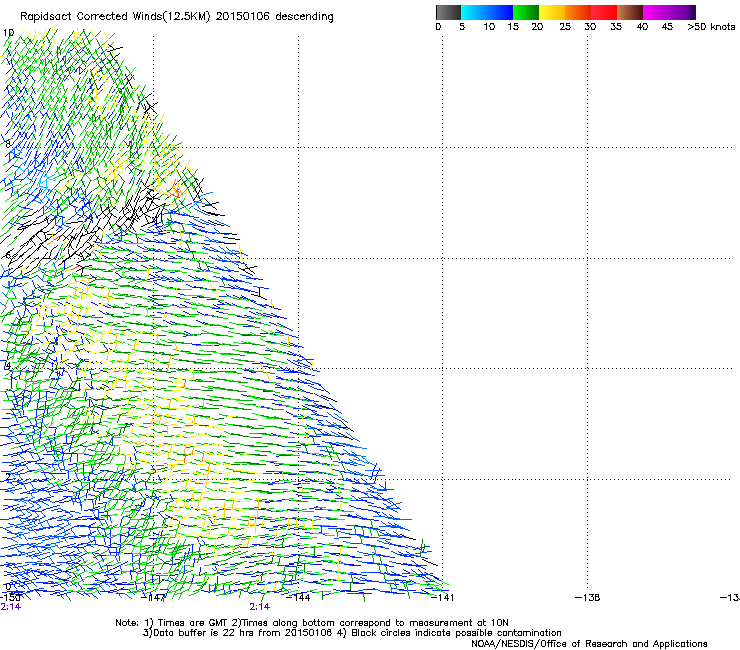Click longitude label '-138' on bottom axis

pyautogui.click(x=588, y=598)
